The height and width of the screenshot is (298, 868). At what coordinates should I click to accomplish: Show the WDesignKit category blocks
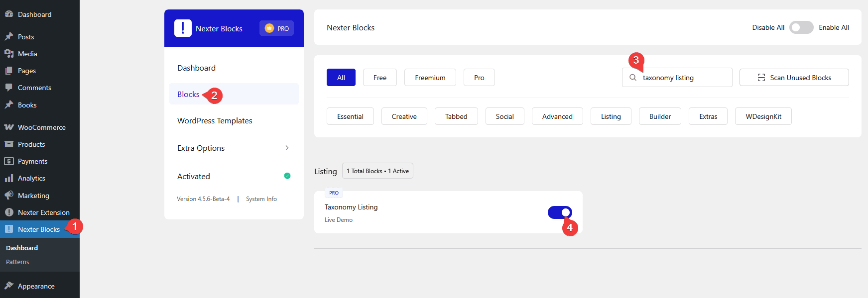[763, 116]
